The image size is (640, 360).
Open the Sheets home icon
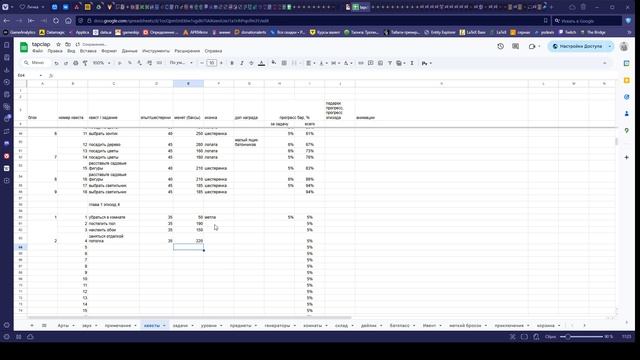(x=24, y=47)
